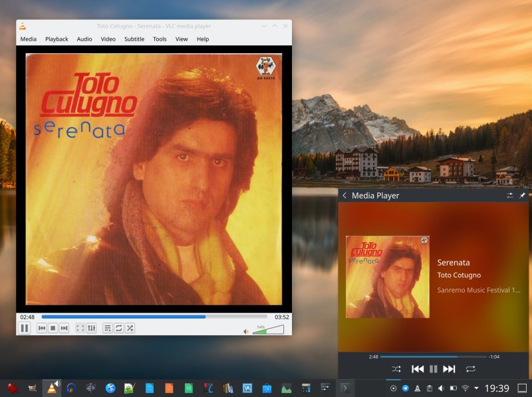Click the VLC cone icon in title bar
Image resolution: width=532 pixels, height=397 pixels.
click(23, 26)
